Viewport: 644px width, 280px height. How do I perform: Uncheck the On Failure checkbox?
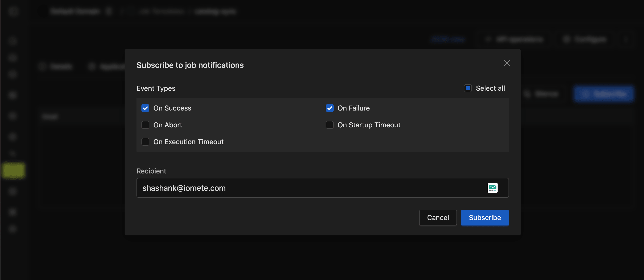[329, 108]
